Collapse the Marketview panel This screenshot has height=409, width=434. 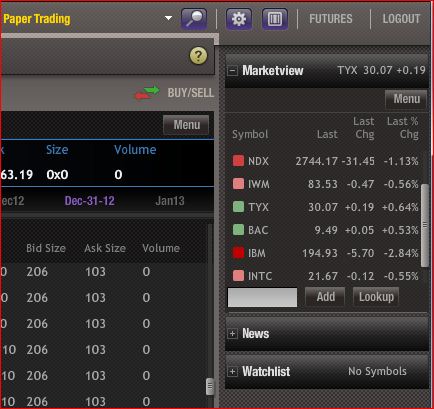click(x=232, y=71)
